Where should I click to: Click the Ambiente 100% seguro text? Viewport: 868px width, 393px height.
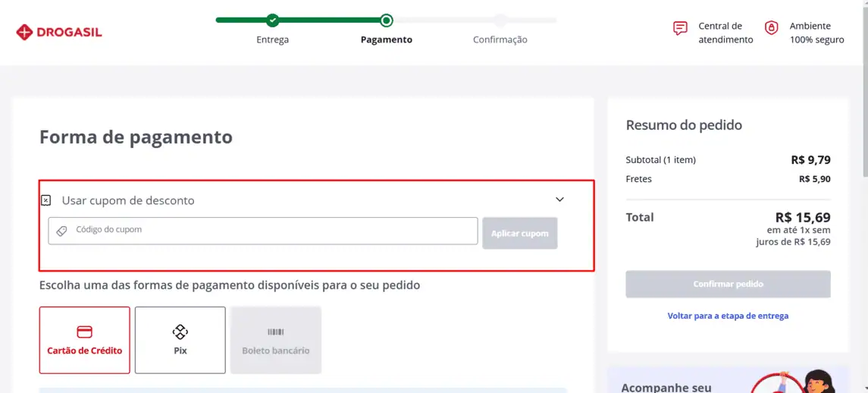click(816, 33)
